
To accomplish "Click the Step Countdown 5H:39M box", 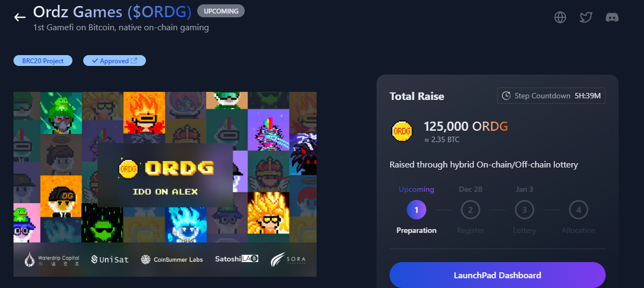I will (551, 96).
